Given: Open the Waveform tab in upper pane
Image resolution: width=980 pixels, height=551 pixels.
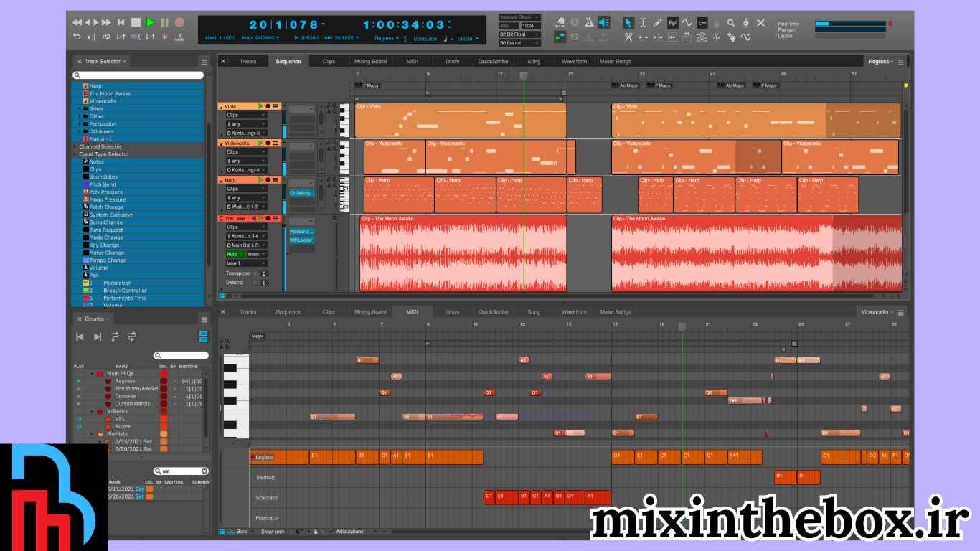Looking at the screenshot, I should (574, 62).
